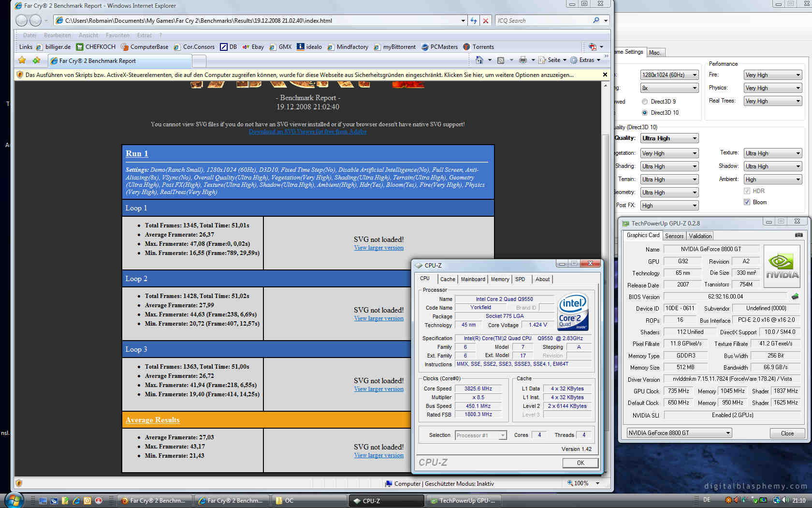Switch to the Cache tab in CPU-Z

(x=448, y=279)
